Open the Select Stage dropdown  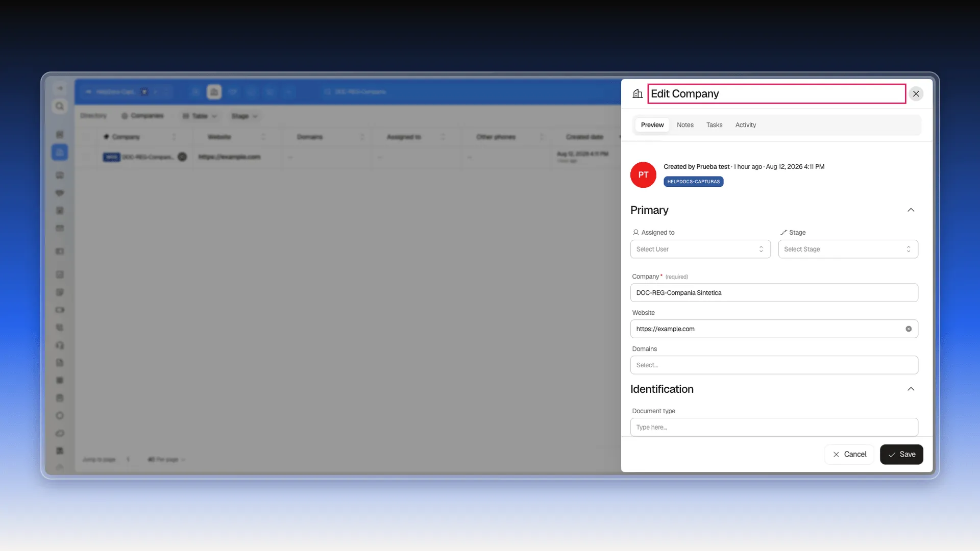(x=848, y=249)
